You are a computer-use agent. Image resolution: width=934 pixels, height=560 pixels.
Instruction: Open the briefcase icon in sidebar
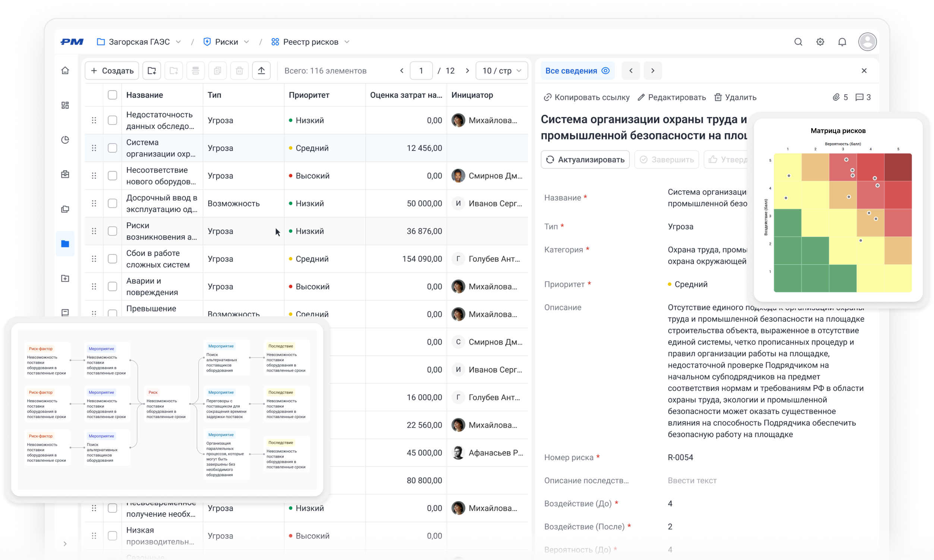point(65,174)
